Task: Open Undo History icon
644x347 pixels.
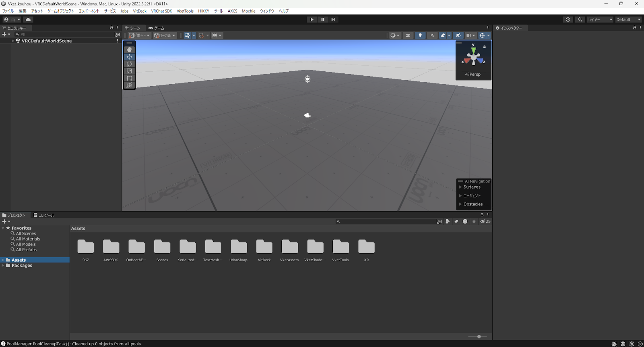Action: [568, 19]
